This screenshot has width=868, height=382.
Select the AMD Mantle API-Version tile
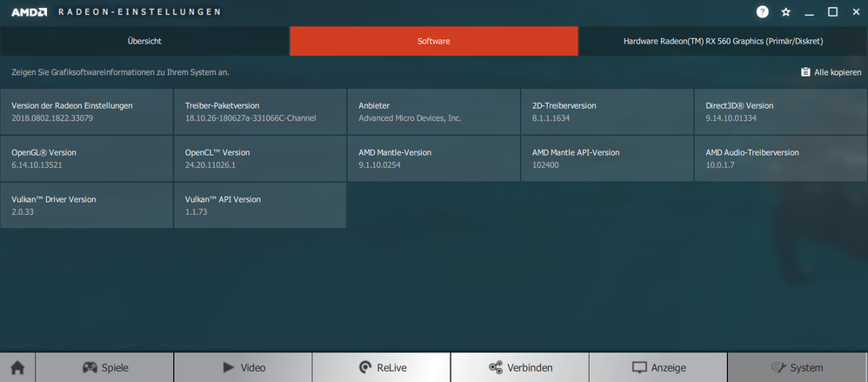(607, 158)
